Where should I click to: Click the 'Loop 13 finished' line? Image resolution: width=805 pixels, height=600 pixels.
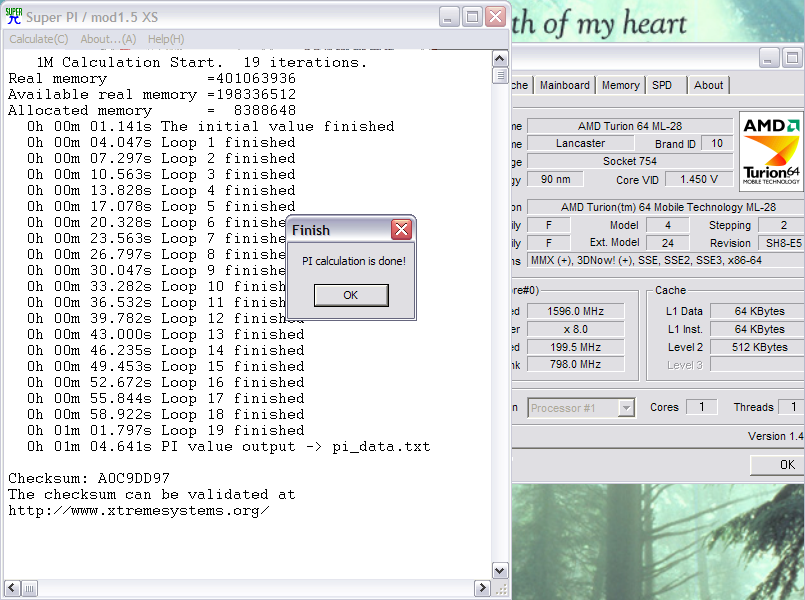pos(165,335)
